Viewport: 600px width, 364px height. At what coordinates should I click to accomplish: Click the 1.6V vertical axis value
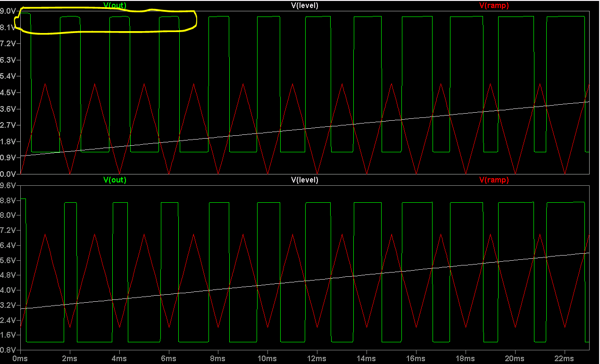point(8,335)
